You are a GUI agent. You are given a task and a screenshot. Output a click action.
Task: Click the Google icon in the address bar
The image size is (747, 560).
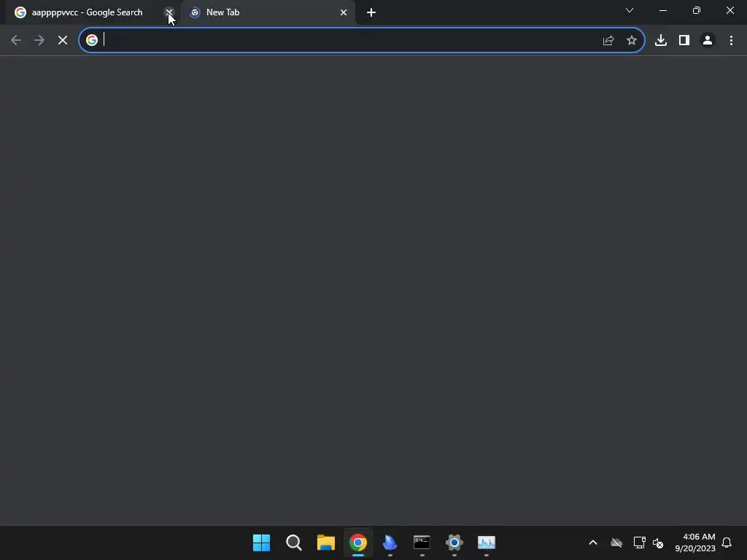click(x=92, y=40)
